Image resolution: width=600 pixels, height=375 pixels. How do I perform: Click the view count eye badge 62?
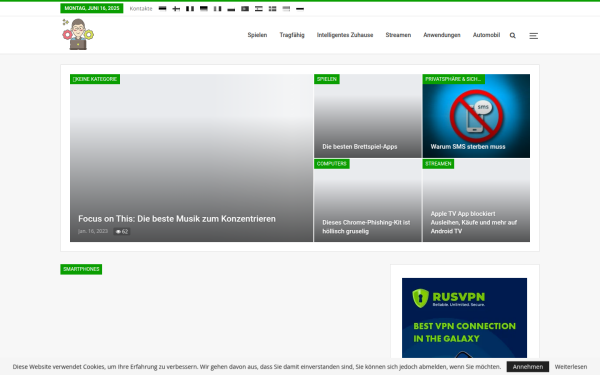(x=122, y=232)
